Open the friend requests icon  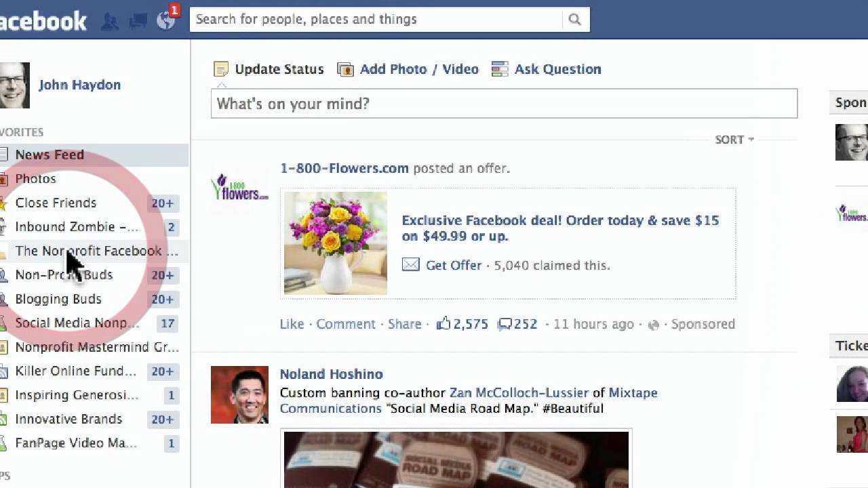click(109, 21)
